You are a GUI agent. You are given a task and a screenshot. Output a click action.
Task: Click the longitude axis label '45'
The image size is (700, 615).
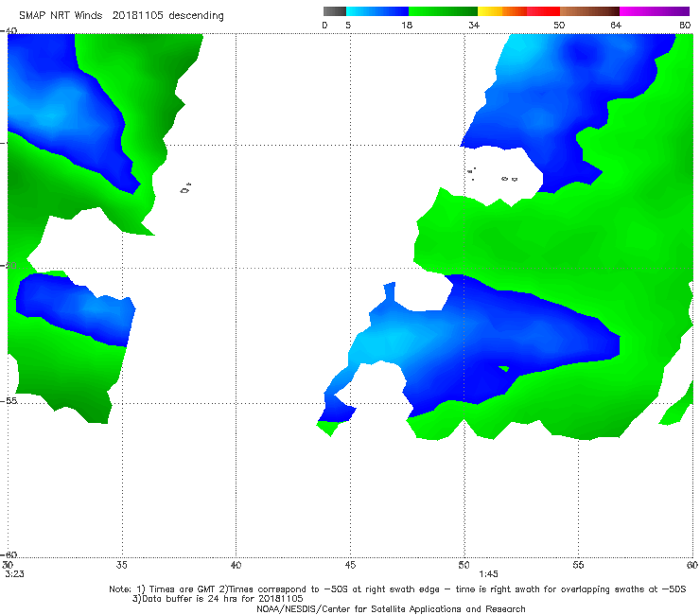click(350, 565)
